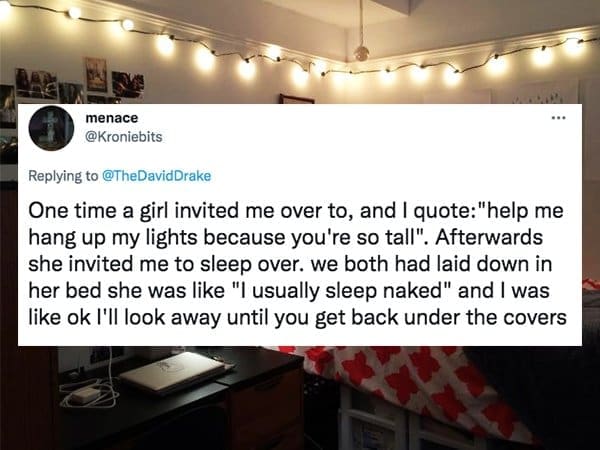Click the closed laptop on the desk
The height and width of the screenshot is (450, 600).
173,372
